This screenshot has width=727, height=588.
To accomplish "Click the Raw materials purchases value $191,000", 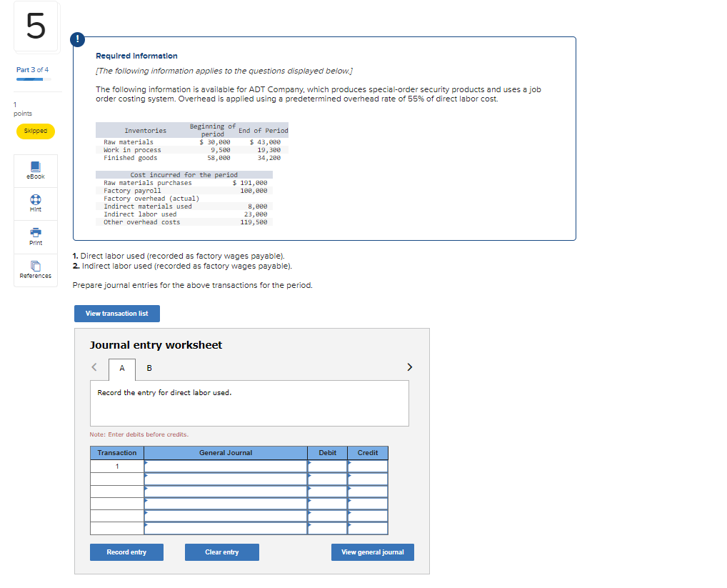I will tap(250, 183).
